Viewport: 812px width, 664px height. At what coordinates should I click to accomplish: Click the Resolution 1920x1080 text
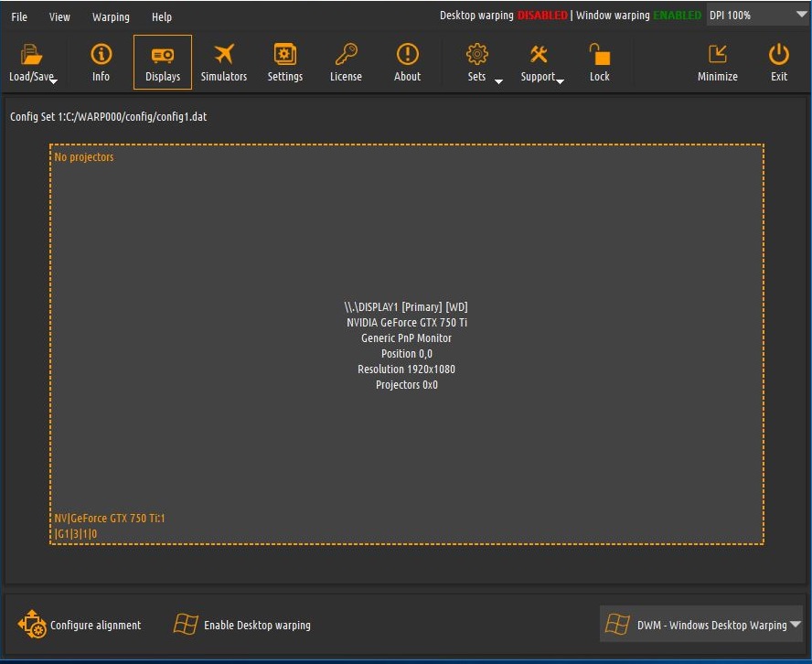coord(407,369)
